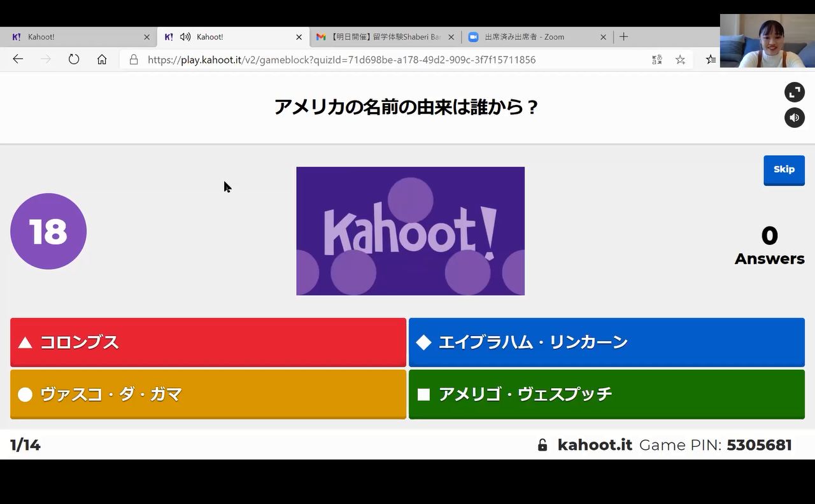Select the blue answer エイブラハム・リンカーン
Screen dimensions: 815x504
click(x=607, y=342)
